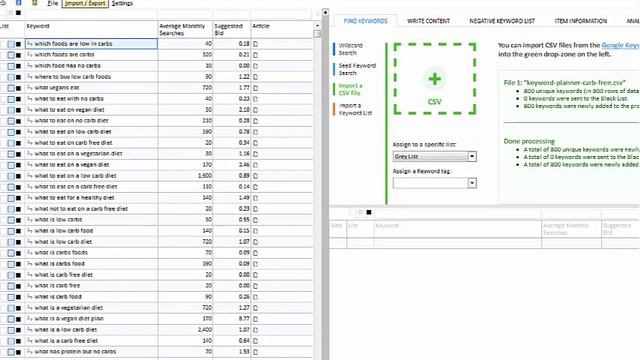
Task: Expand sub-keywords of 'what is low carb food'
Action: 30,231
